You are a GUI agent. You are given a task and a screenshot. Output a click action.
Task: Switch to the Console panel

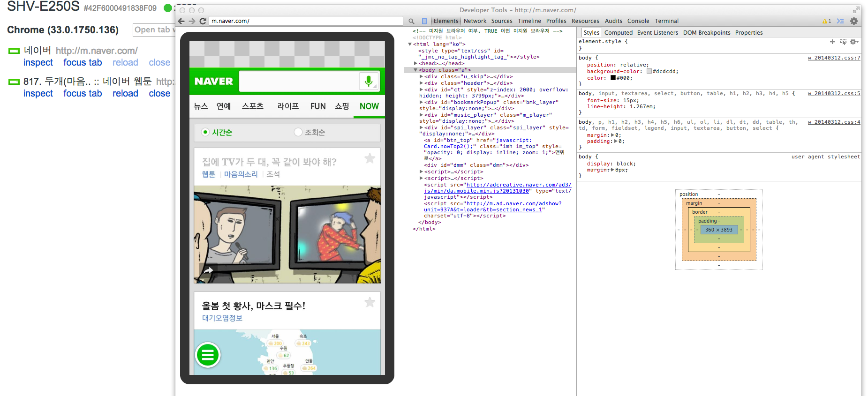point(638,21)
